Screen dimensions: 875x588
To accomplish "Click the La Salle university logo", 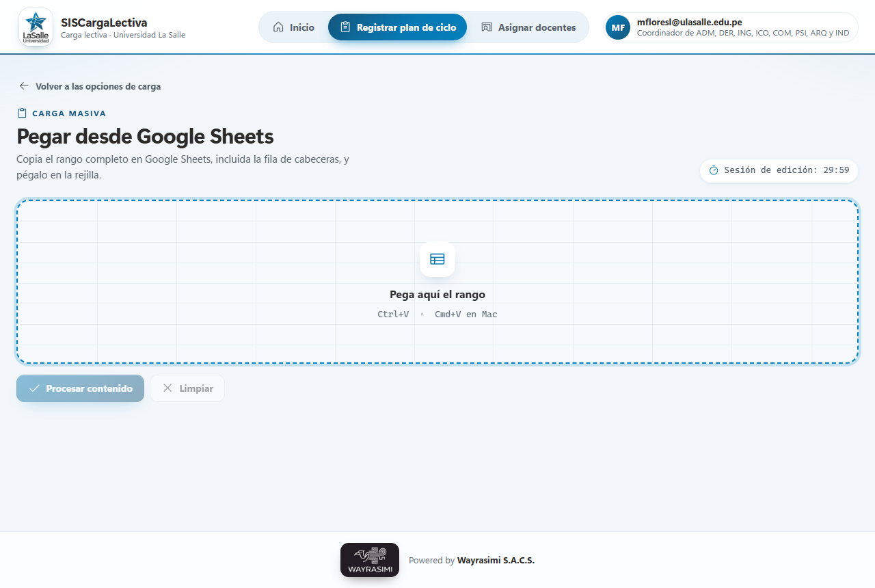I will coord(36,27).
